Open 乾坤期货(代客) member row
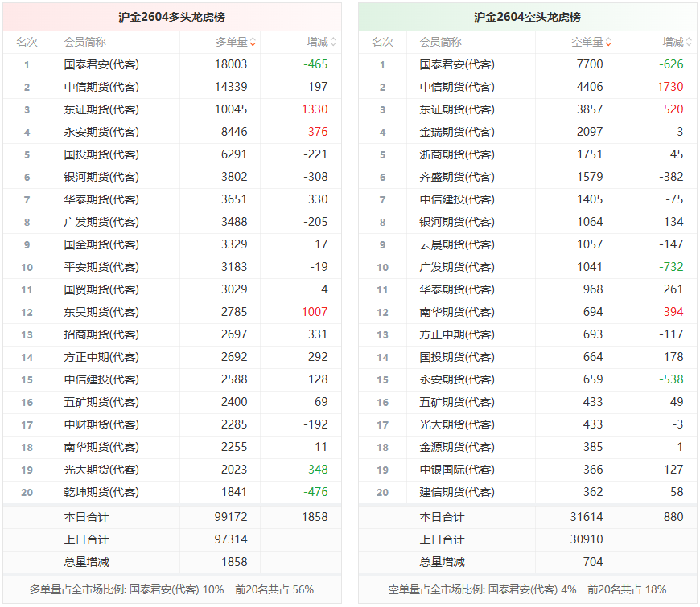The height and width of the screenshot is (607, 700). [x=101, y=492]
